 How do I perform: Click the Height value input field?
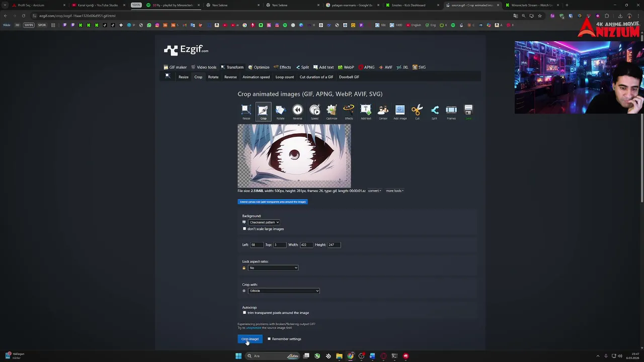[334, 245]
